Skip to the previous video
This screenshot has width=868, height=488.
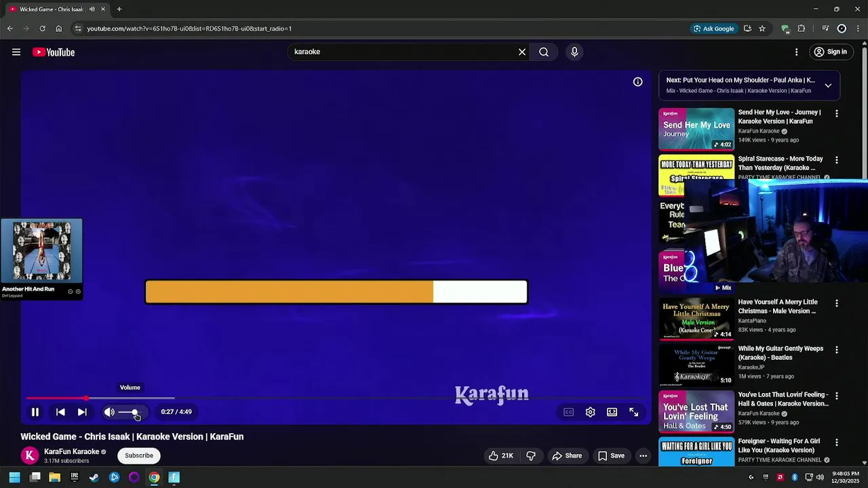[60, 411]
